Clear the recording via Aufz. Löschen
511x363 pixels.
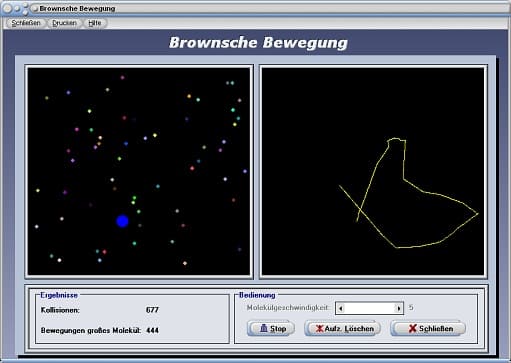point(343,328)
